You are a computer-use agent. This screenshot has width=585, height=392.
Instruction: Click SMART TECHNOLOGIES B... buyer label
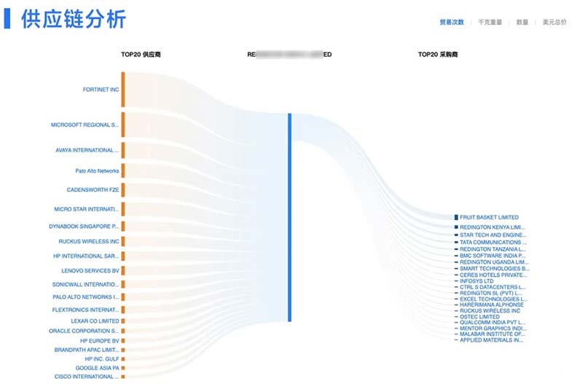495,269
